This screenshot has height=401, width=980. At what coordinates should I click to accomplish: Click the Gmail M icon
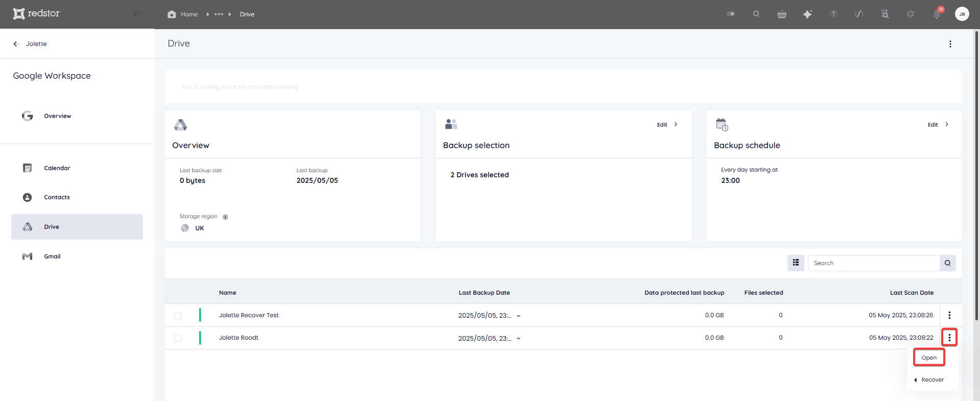(28, 256)
